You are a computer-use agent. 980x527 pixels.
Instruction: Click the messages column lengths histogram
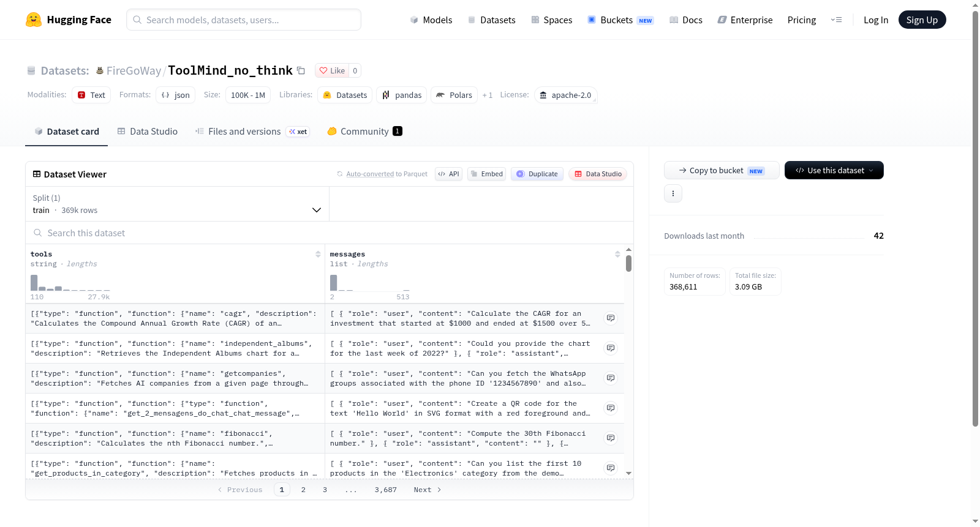[369, 283]
